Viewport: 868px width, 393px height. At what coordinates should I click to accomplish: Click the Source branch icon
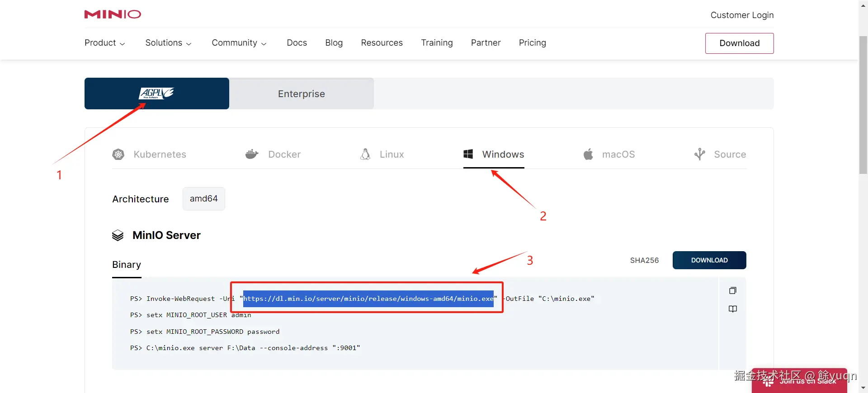pyautogui.click(x=700, y=154)
